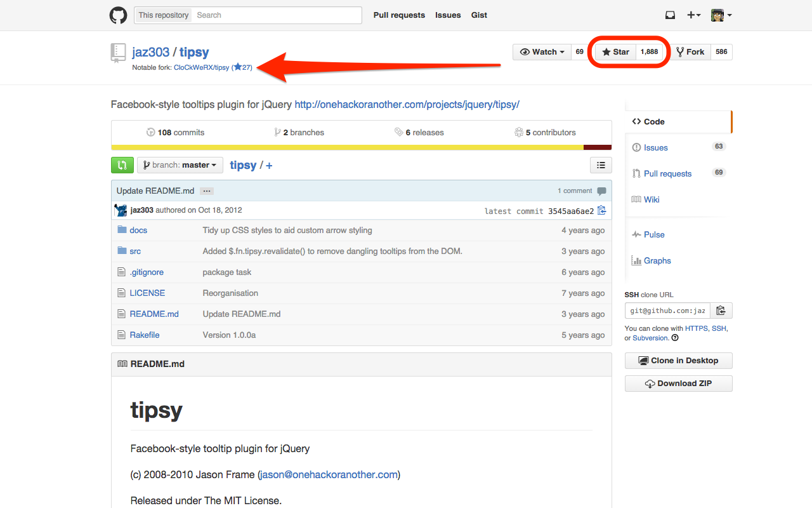
Task: Fork the tipsy repository
Action: tap(690, 52)
